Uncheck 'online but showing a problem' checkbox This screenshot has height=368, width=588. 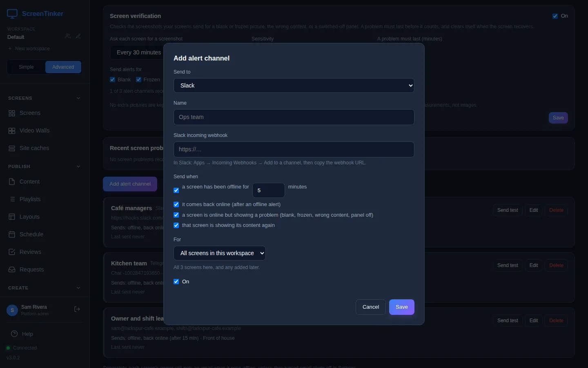[x=176, y=215]
